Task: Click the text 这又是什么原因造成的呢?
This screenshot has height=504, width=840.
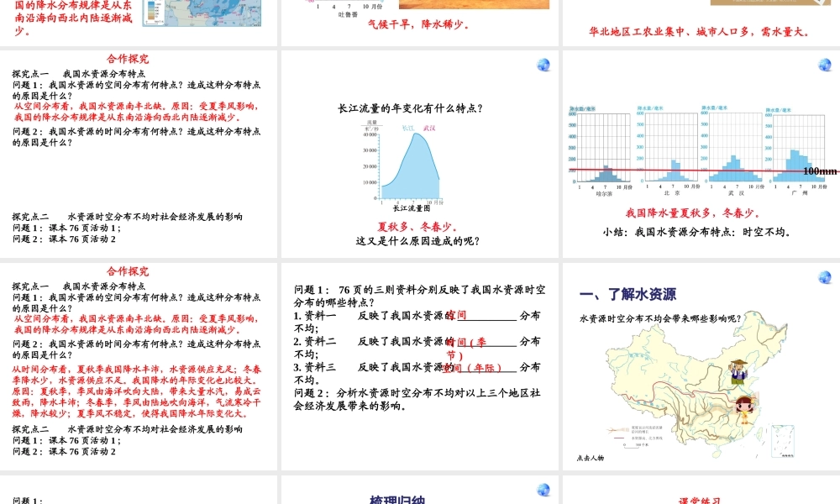Action: pyautogui.click(x=417, y=241)
